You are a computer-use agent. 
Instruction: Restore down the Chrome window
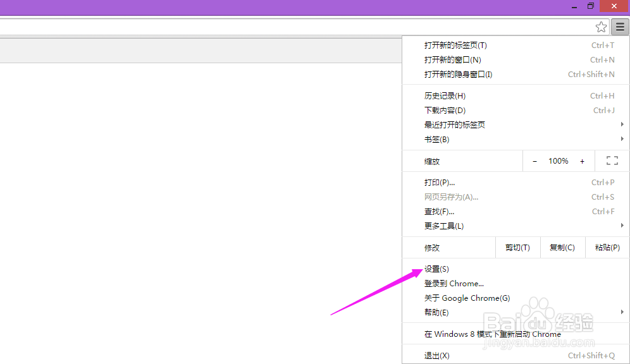[591, 6]
